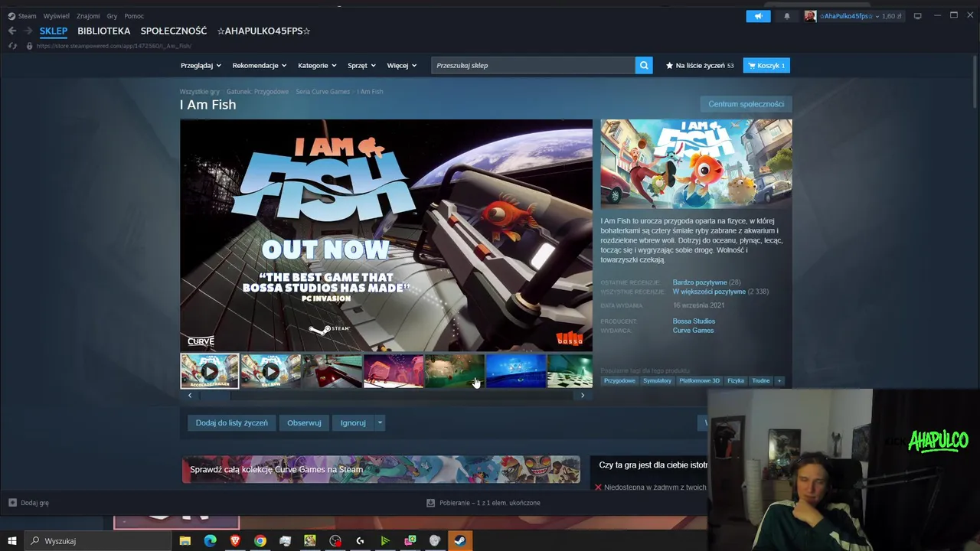The width and height of the screenshot is (980, 551).
Task: Click Dodaj do listy życzeń
Action: click(x=232, y=422)
